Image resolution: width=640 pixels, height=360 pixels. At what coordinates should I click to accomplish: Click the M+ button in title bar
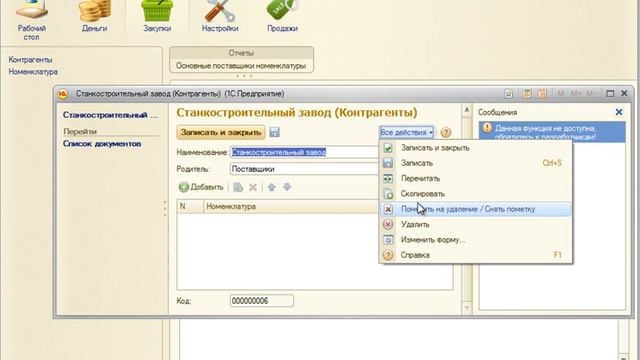[x=576, y=93]
